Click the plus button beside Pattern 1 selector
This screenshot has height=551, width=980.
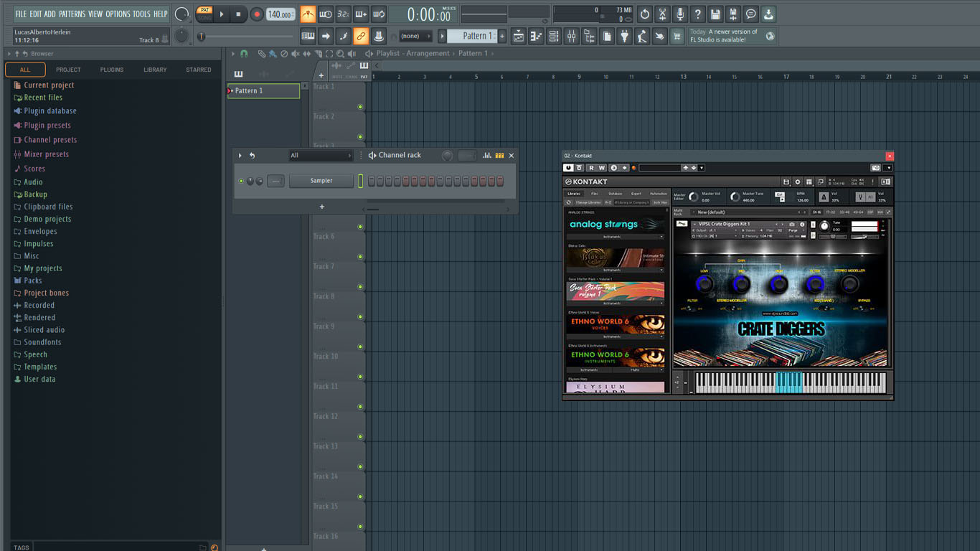click(502, 36)
